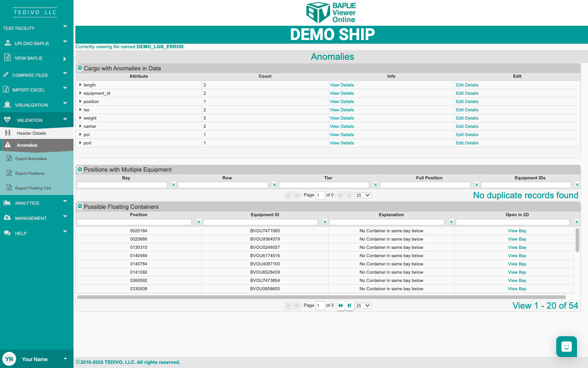Open rows-per-page dropdown for floating containers
This screenshot has width=588, height=368.
coord(362,305)
